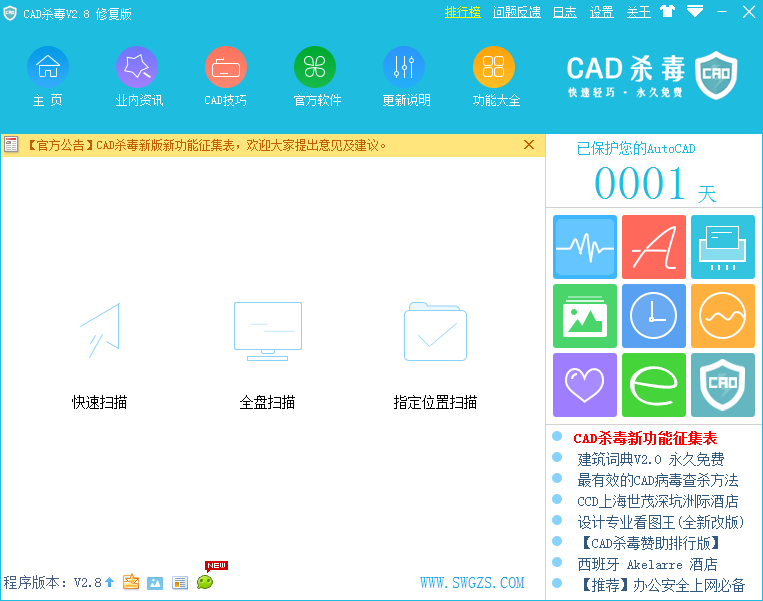This screenshot has height=601, width=763.
Task: Open 设计专业看图王(全新改版) link
Action: 661,522
